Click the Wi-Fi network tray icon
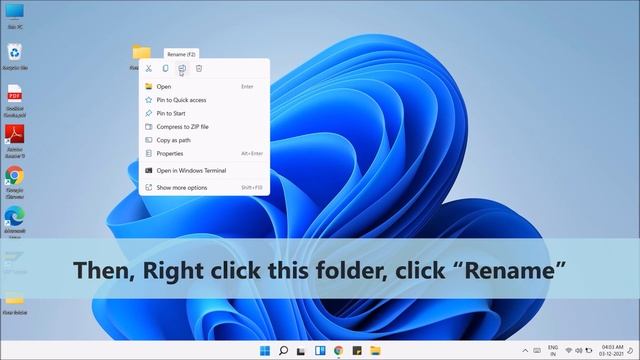640x360 pixels. [x=569, y=351]
